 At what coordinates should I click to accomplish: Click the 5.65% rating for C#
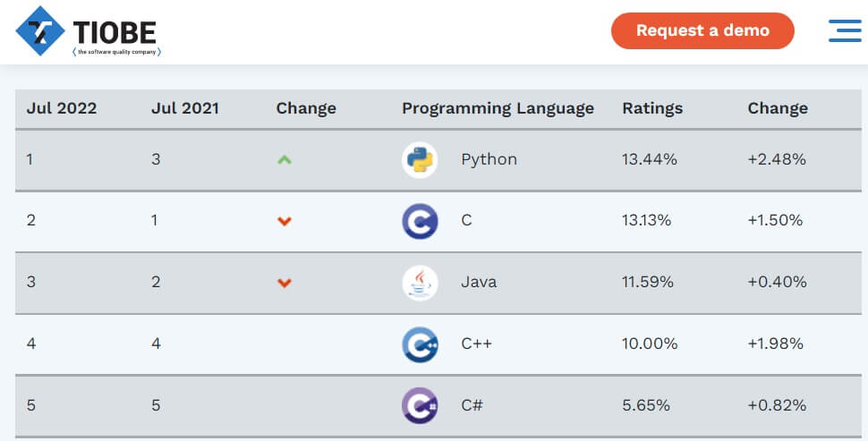646,405
